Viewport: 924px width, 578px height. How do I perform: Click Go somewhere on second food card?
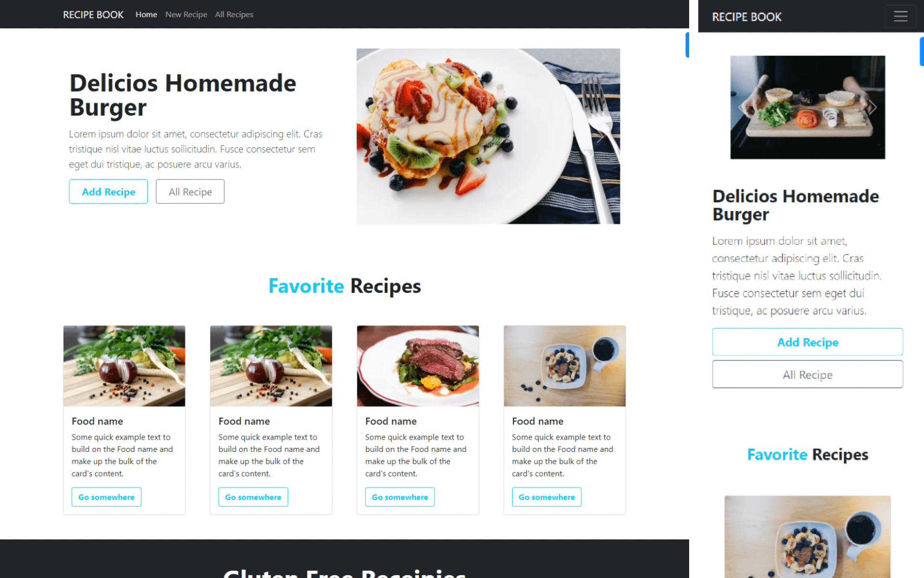[253, 497]
